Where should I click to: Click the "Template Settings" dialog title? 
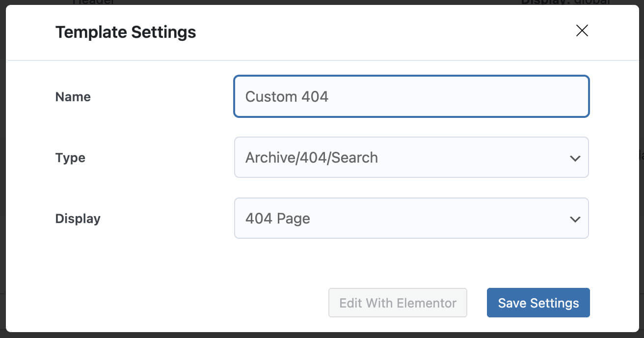126,32
